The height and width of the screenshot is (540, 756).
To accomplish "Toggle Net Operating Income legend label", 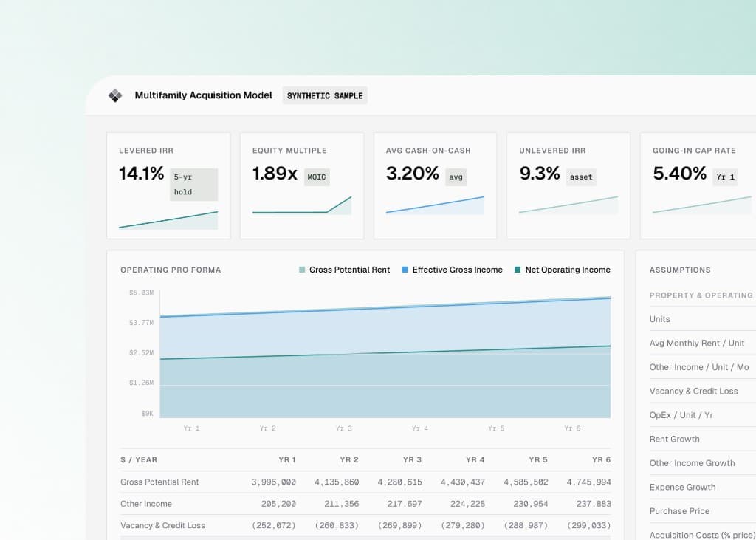I will pyautogui.click(x=568, y=270).
